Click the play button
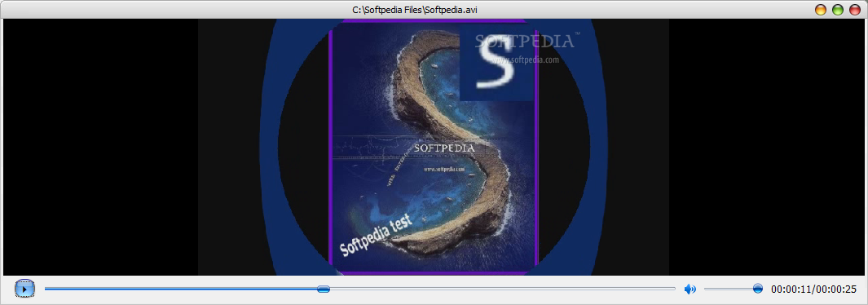The height and width of the screenshot is (305, 868). coord(24,289)
